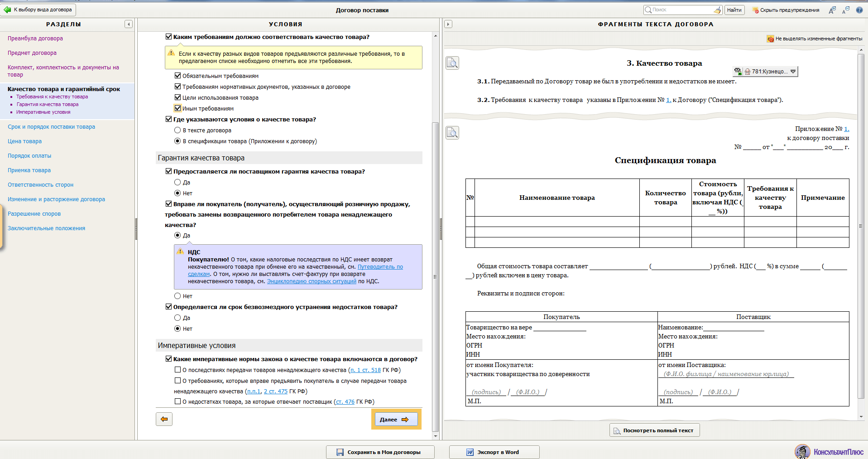Open ст. 476 link
This screenshot has width=868, height=459.
345,402
